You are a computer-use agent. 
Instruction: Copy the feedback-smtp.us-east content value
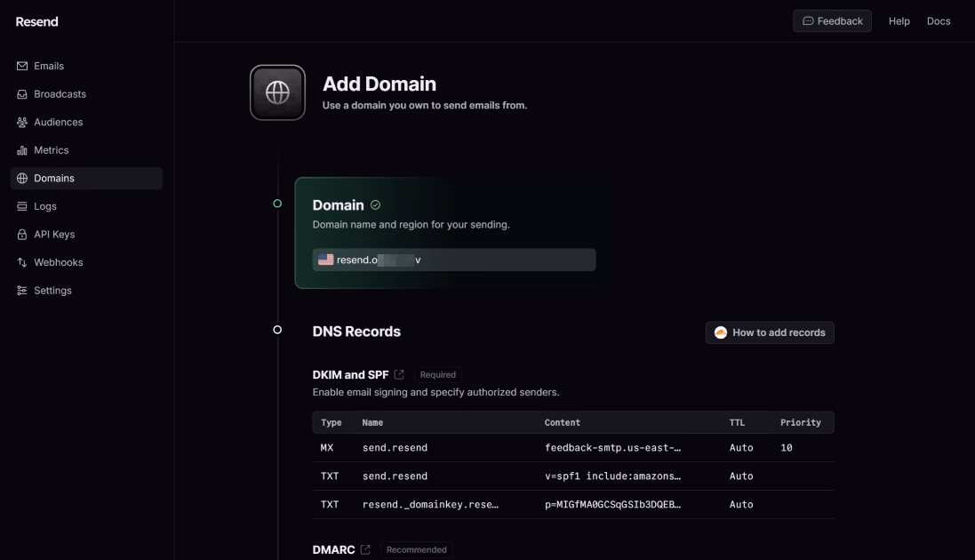tap(612, 447)
